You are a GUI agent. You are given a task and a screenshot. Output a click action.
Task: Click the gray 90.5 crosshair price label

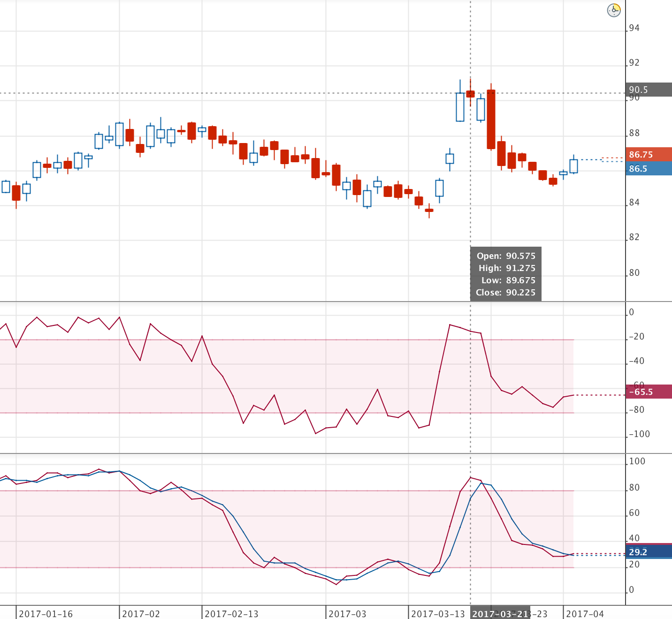click(649, 90)
